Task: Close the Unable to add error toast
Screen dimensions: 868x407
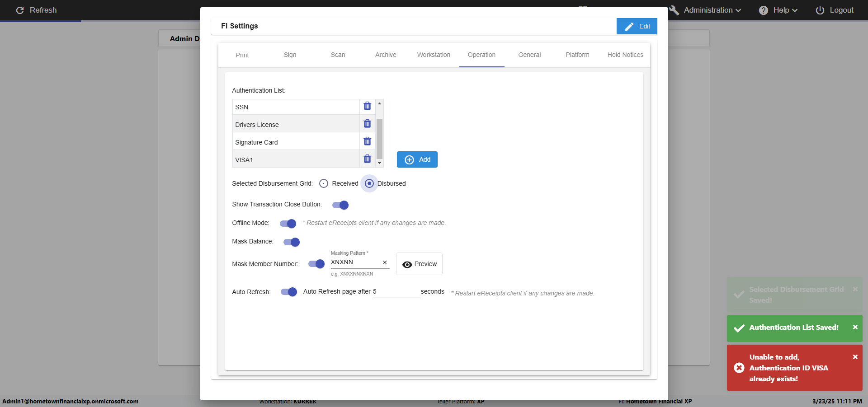Action: coord(855,357)
